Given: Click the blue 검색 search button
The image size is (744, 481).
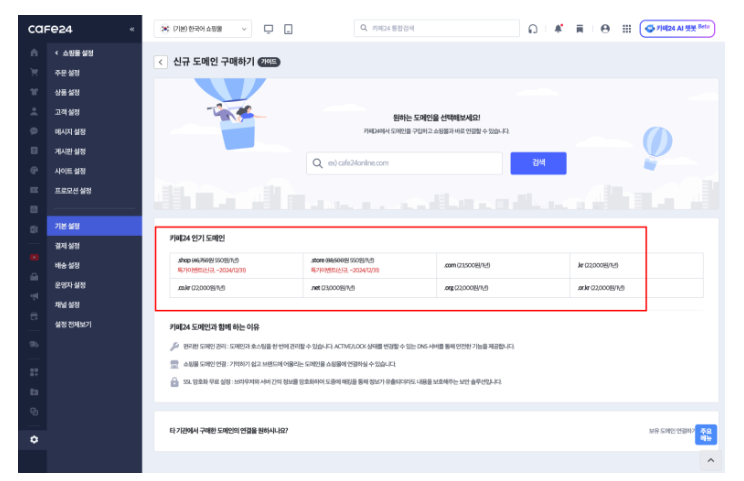Looking at the screenshot, I should pyautogui.click(x=538, y=163).
